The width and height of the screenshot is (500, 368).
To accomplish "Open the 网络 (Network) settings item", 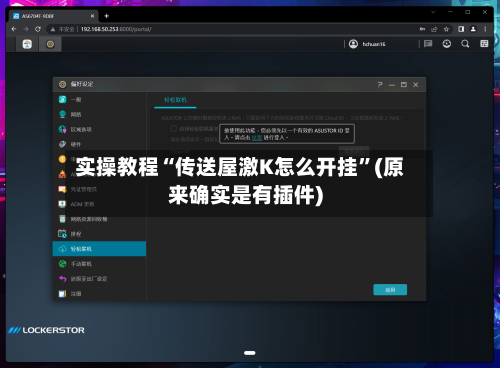I will pyautogui.click(x=99, y=114).
